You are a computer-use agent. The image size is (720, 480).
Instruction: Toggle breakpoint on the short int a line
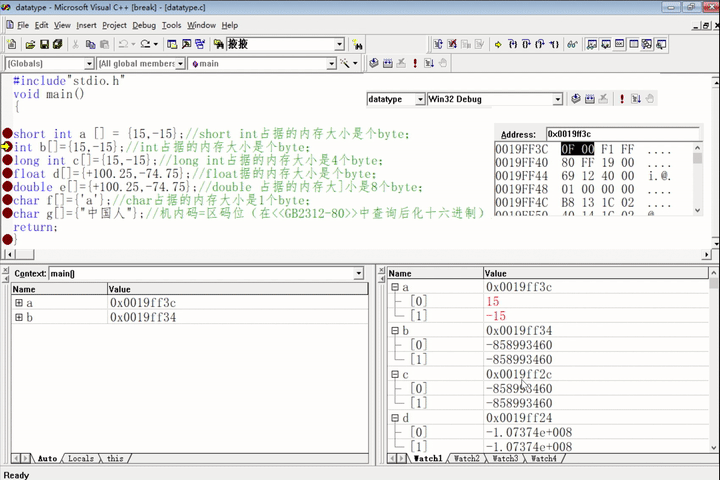coord(7,134)
